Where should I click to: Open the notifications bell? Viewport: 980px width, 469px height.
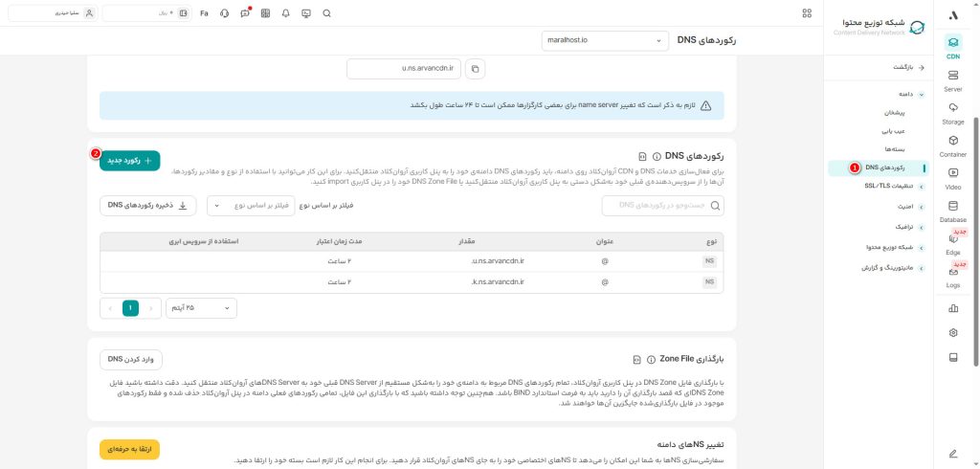click(285, 13)
